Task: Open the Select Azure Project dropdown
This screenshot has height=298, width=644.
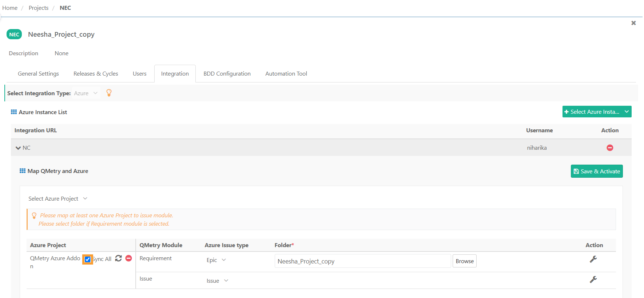Action: [x=58, y=199]
